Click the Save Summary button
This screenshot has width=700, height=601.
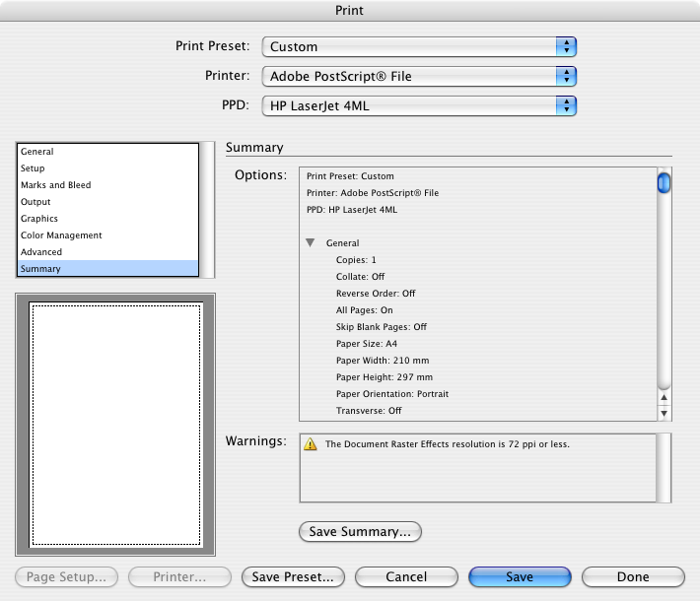pos(360,532)
